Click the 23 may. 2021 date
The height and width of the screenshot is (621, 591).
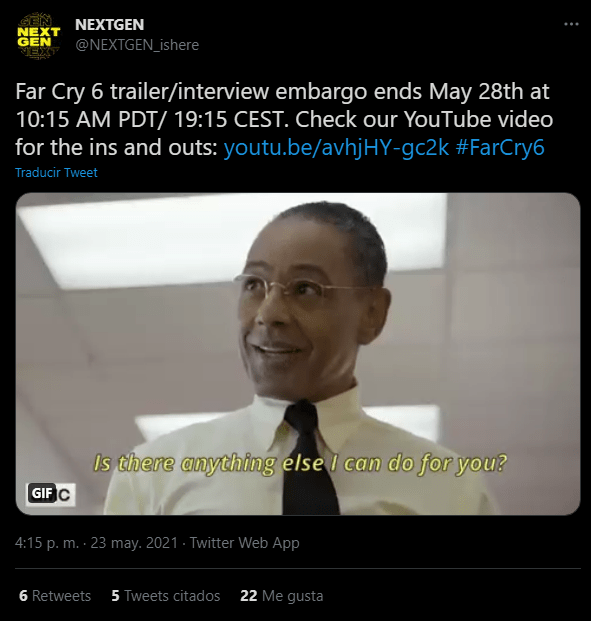(x=134, y=543)
